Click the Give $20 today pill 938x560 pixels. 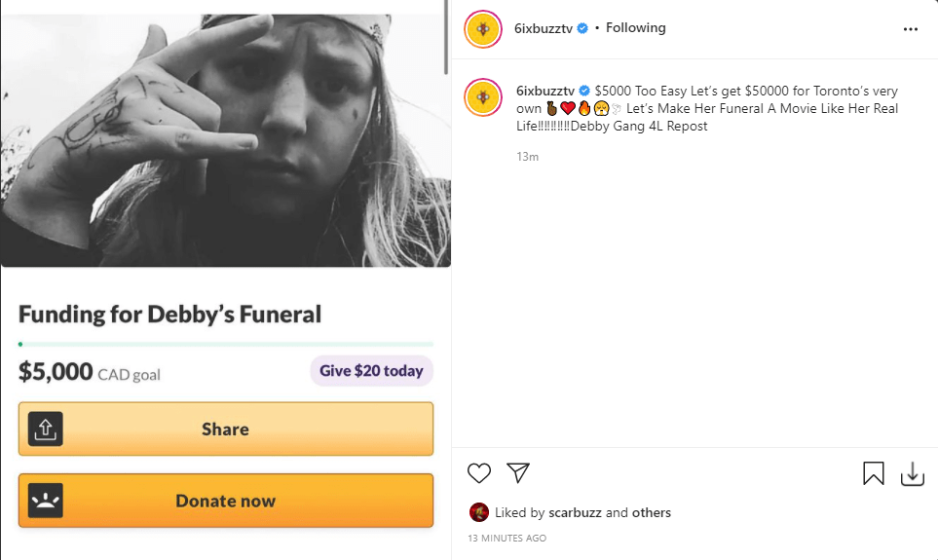coord(371,371)
